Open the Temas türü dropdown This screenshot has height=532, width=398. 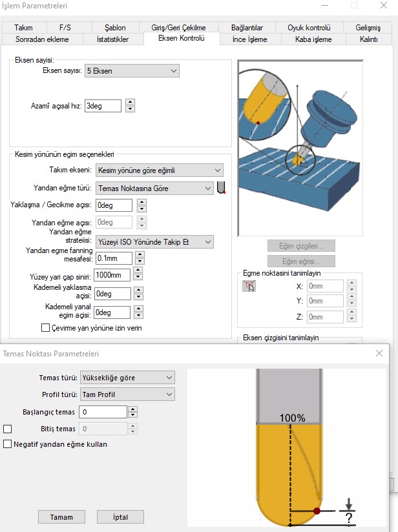coord(127,378)
